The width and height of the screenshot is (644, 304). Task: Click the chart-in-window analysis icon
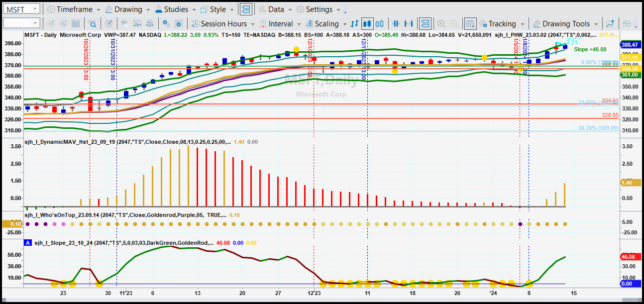coord(137,23)
